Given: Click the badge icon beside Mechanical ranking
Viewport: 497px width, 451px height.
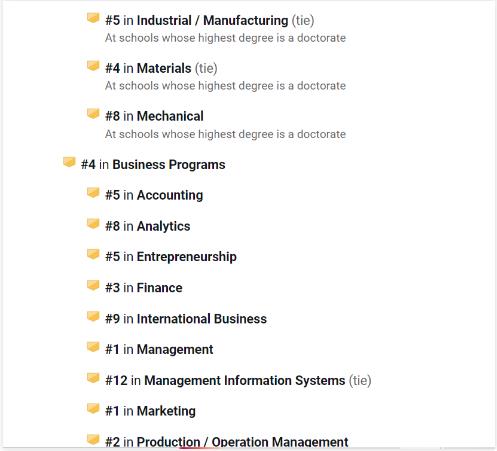Looking at the screenshot, I should coord(93,114).
